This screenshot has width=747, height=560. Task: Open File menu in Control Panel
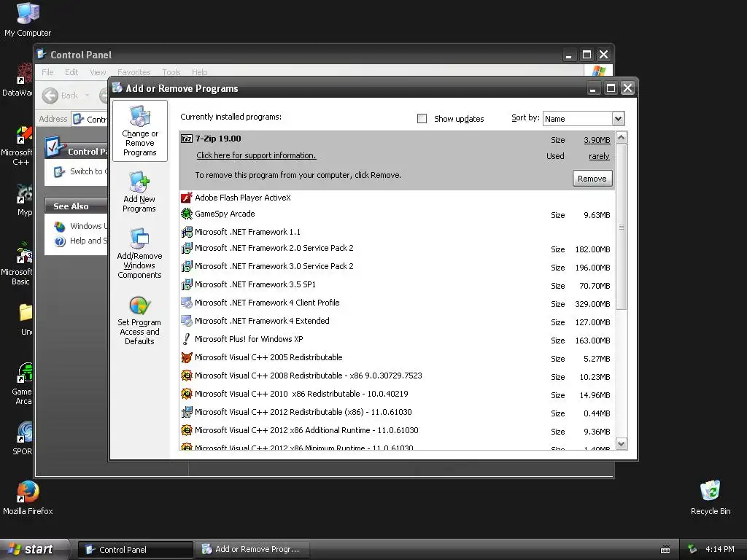[x=47, y=72]
